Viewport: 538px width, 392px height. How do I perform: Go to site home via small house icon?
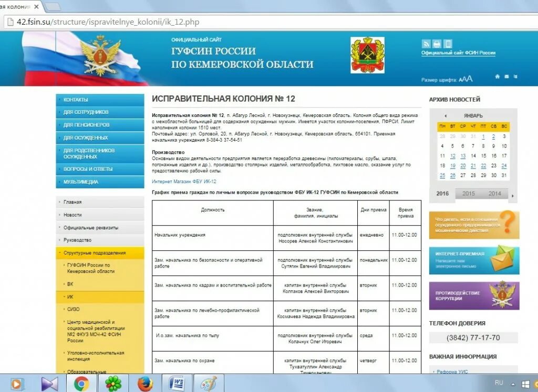(497, 77)
